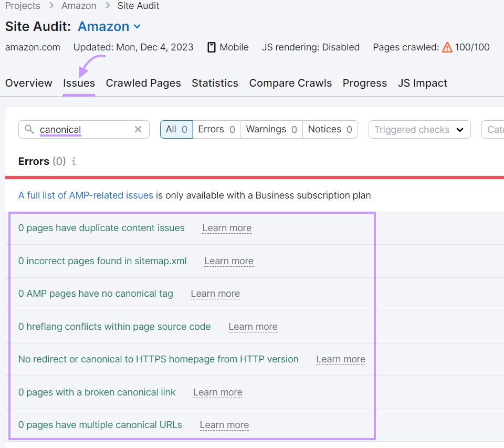Viewport: 504px width, 448px height.
Task: Click the canonical search input field
Action: coord(84,129)
